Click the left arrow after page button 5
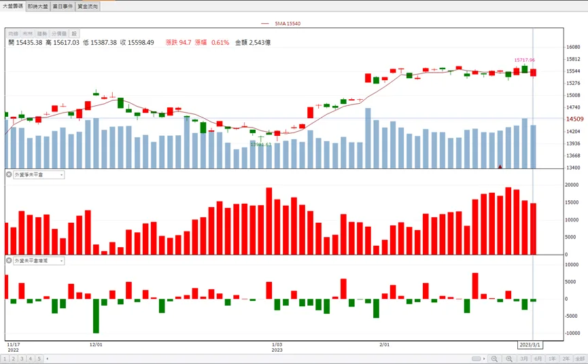This screenshot has width=588, height=364. (x=48, y=359)
